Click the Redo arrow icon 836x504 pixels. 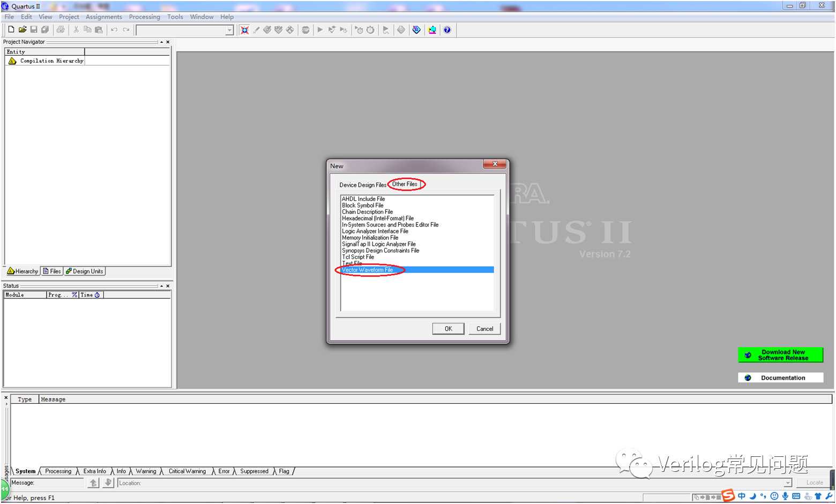(126, 30)
